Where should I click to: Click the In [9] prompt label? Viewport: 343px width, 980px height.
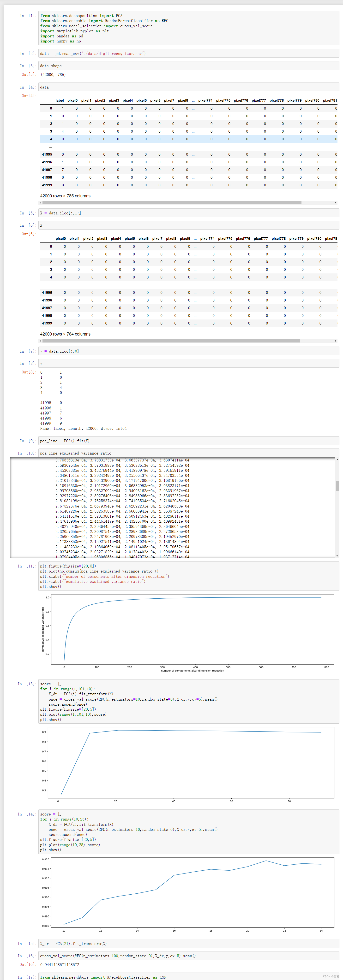(x=28, y=441)
